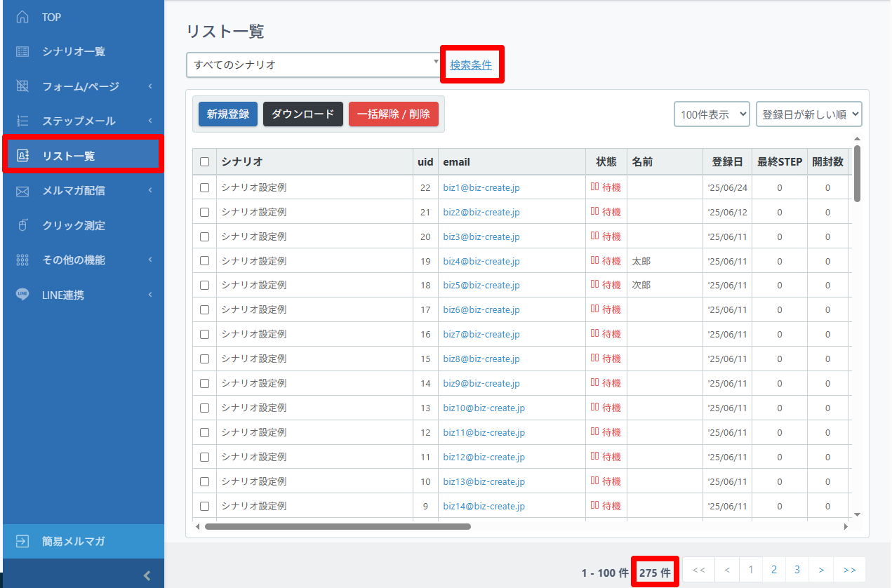Click the ステップメール list icon

22,121
